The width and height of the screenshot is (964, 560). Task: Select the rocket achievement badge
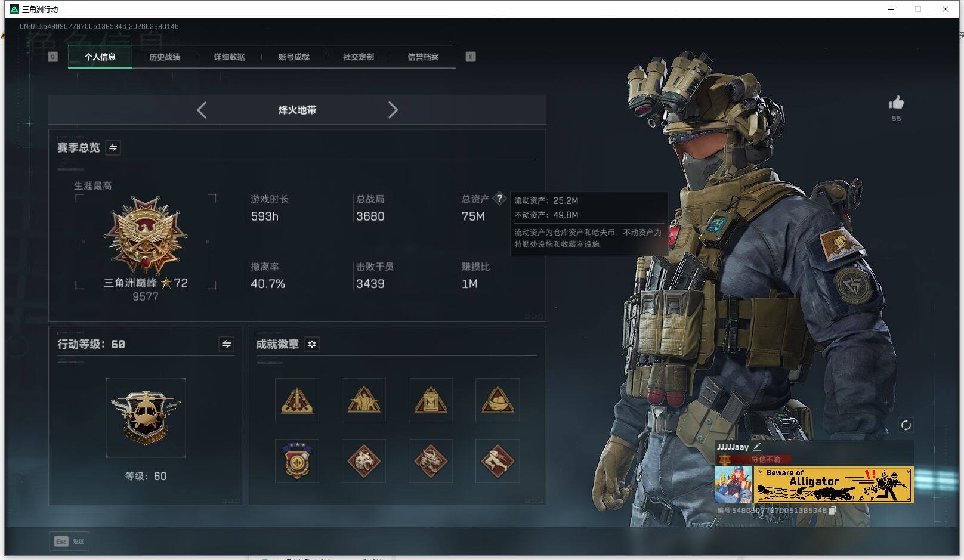(297, 400)
